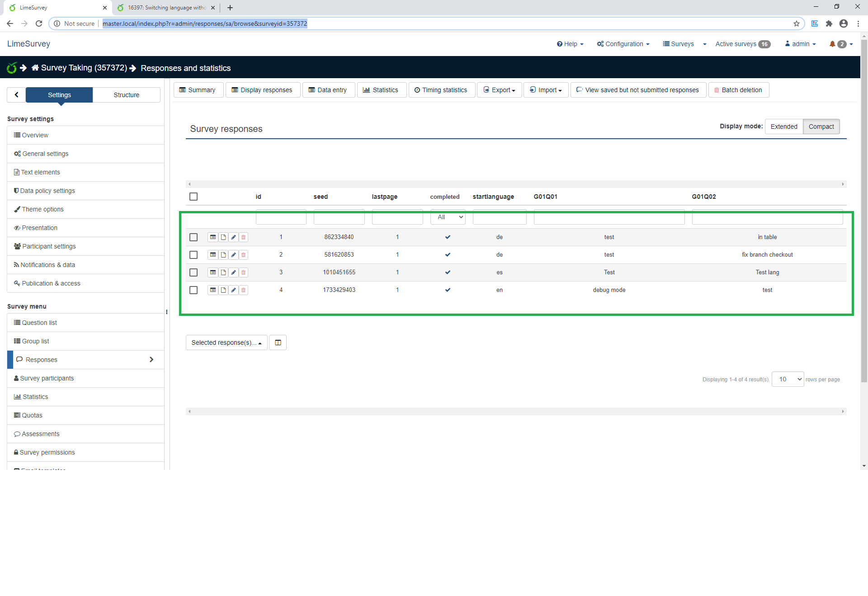Expand the Export dropdown menu
868x596 pixels.
coord(499,90)
